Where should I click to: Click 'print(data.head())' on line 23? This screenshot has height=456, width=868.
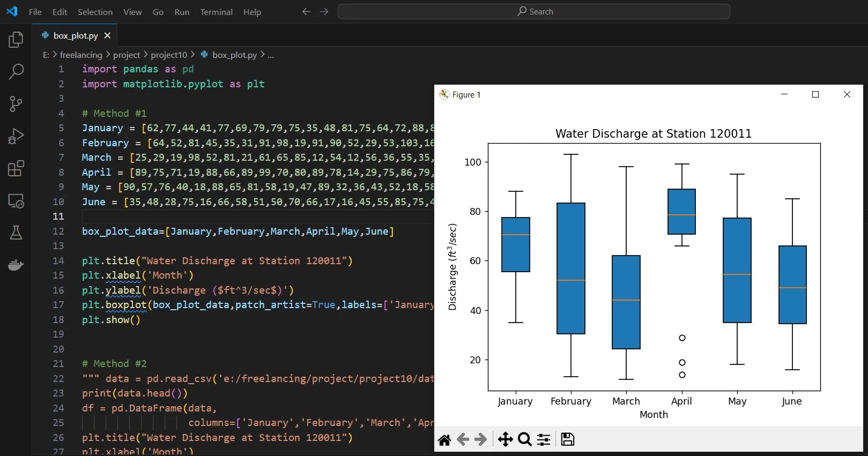[135, 393]
